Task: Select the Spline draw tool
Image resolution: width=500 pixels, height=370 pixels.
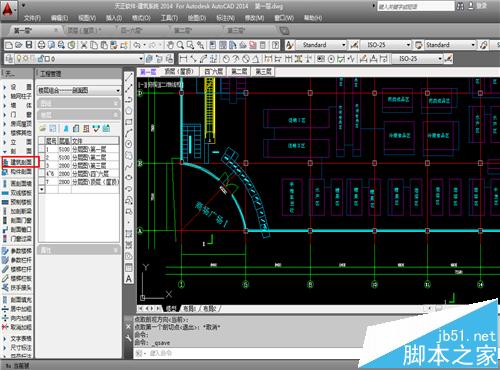Action: (x=129, y=166)
